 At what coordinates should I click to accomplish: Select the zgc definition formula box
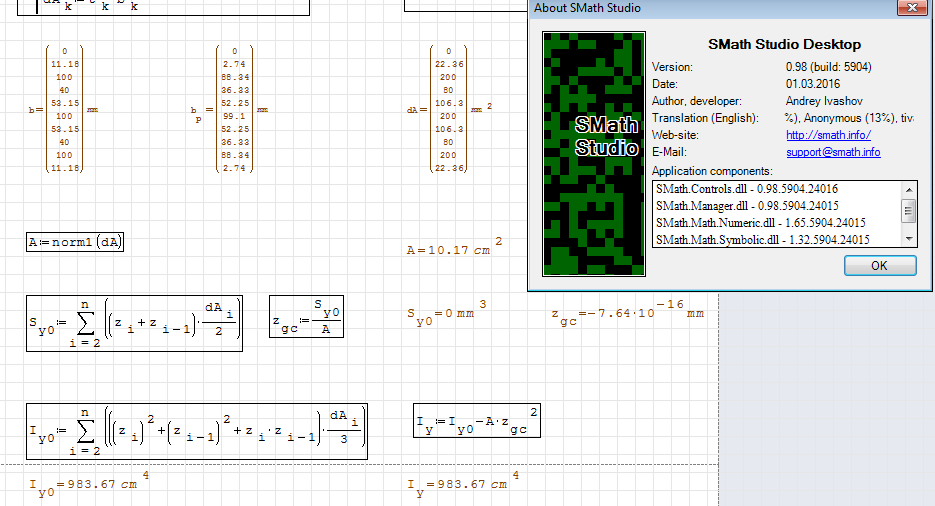coord(306,318)
